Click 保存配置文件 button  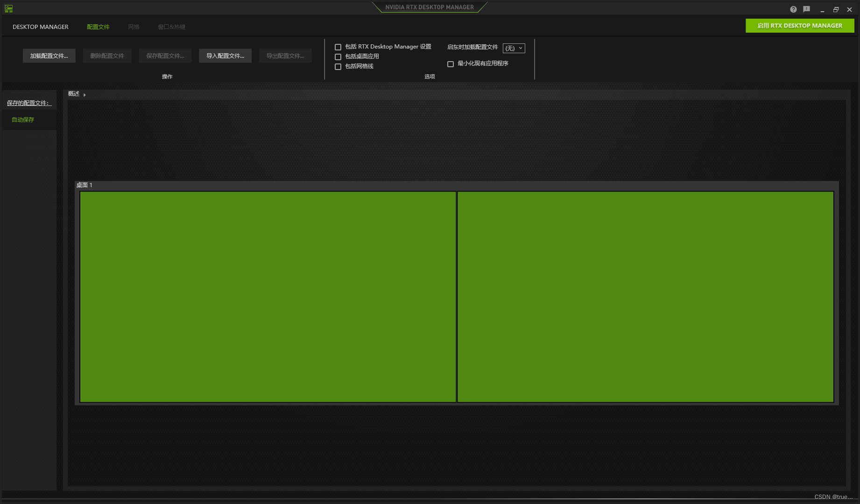pos(165,56)
